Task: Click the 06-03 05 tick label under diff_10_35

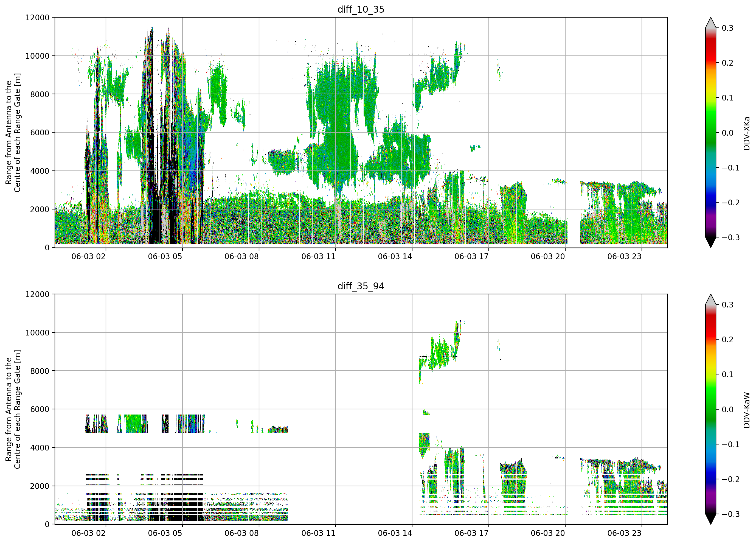Action: 165,256
